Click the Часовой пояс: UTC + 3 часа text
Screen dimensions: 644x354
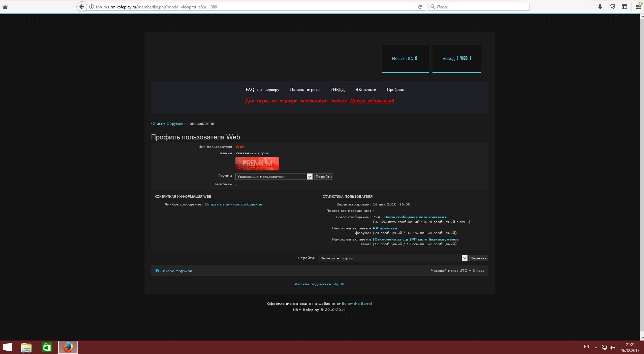pos(458,270)
